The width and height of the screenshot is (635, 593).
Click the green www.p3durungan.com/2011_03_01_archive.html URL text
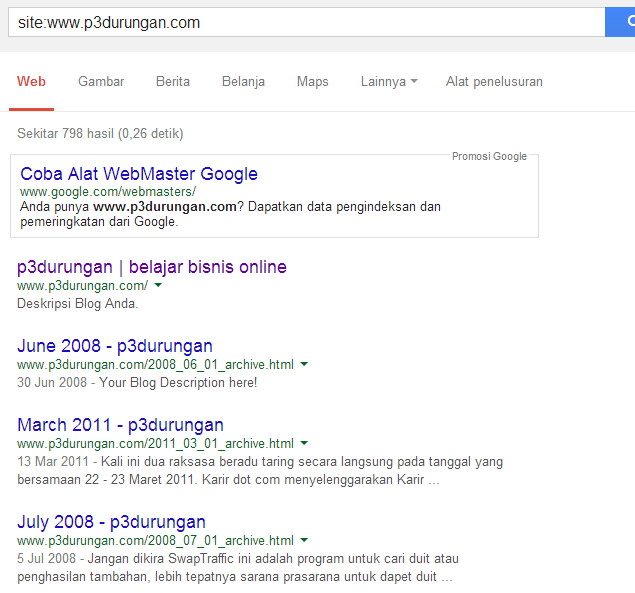(155, 444)
